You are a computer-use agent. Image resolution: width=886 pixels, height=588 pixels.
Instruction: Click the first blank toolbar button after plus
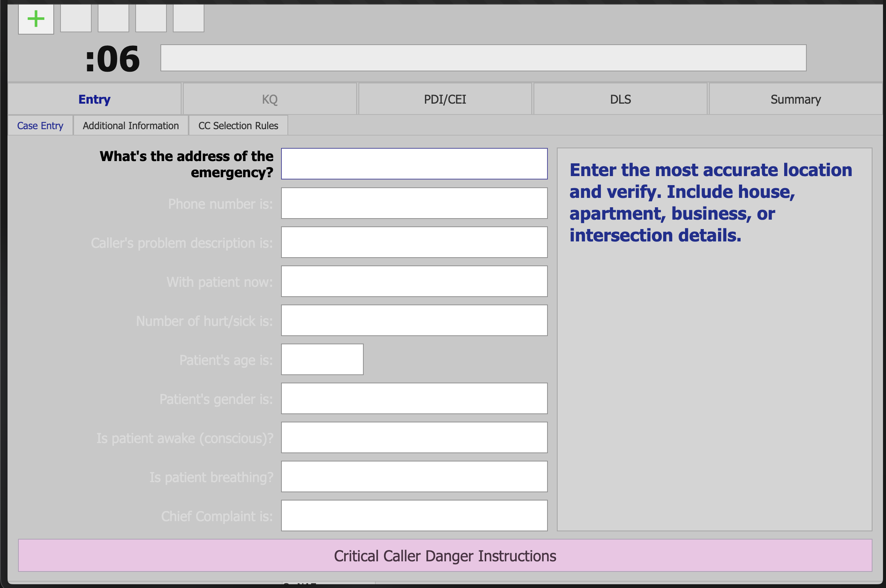76,18
